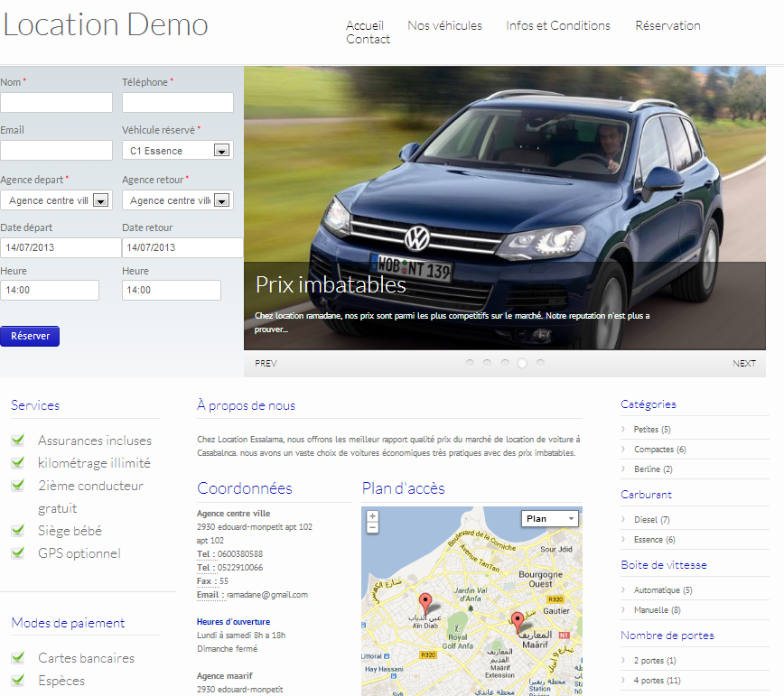The height and width of the screenshot is (696, 784).
Task: Filter by Manuelle (8) gearbox
Action: tap(657, 610)
